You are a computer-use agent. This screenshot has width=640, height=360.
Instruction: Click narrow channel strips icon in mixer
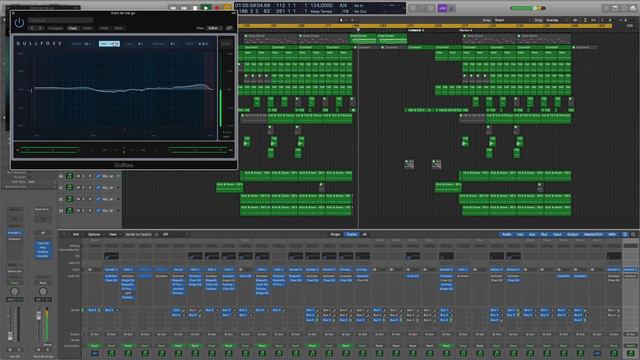(x=625, y=235)
